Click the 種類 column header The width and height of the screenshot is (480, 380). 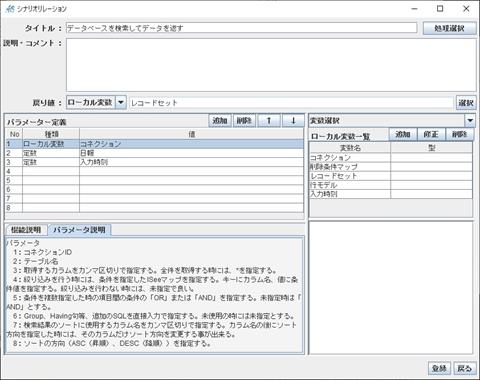(51, 134)
